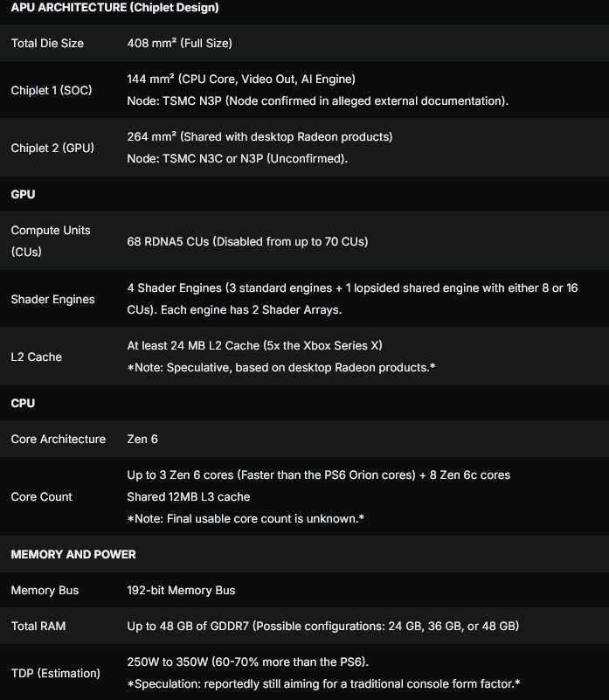Click the L2 Cache row label
Viewport: 609px width, 700px height.
pos(36,357)
